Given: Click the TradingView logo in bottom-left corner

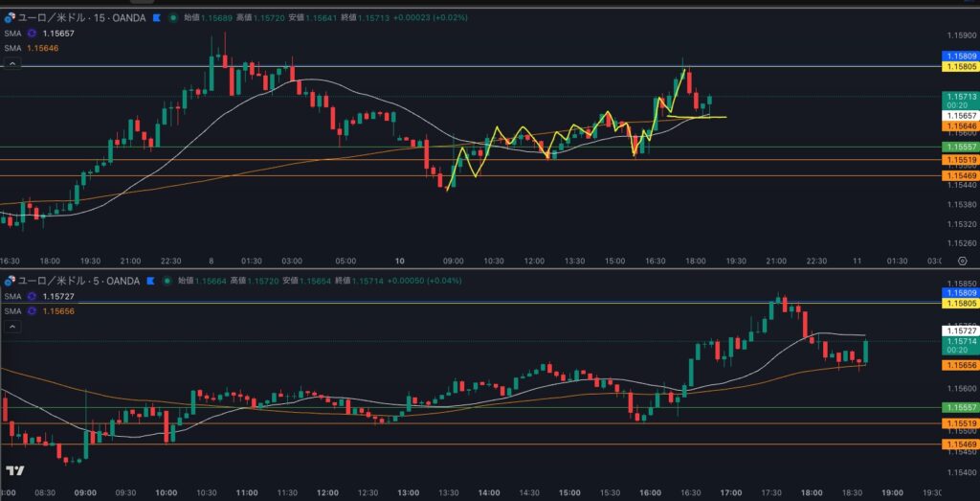Looking at the screenshot, I should click(14, 471).
